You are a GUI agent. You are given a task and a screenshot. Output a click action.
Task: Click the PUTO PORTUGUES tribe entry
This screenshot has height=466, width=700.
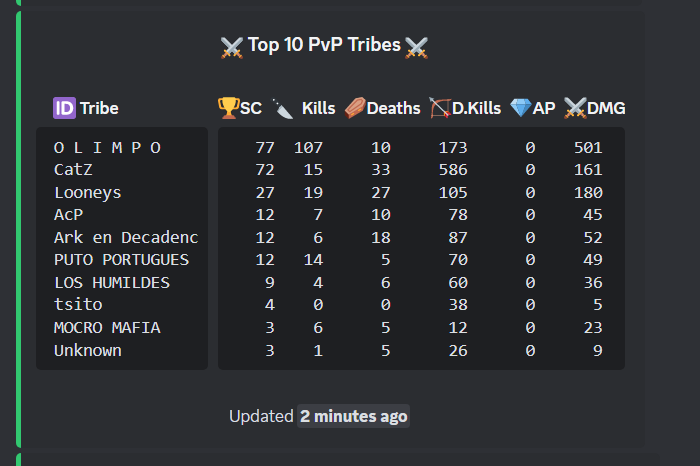point(121,260)
